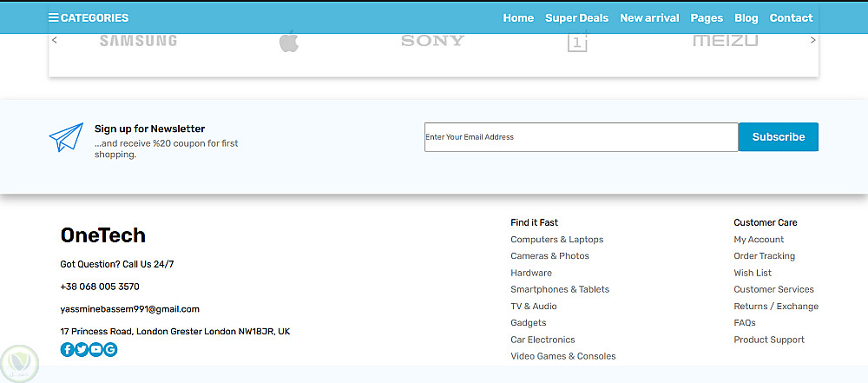
Task: Open My Account link
Action: [759, 240]
